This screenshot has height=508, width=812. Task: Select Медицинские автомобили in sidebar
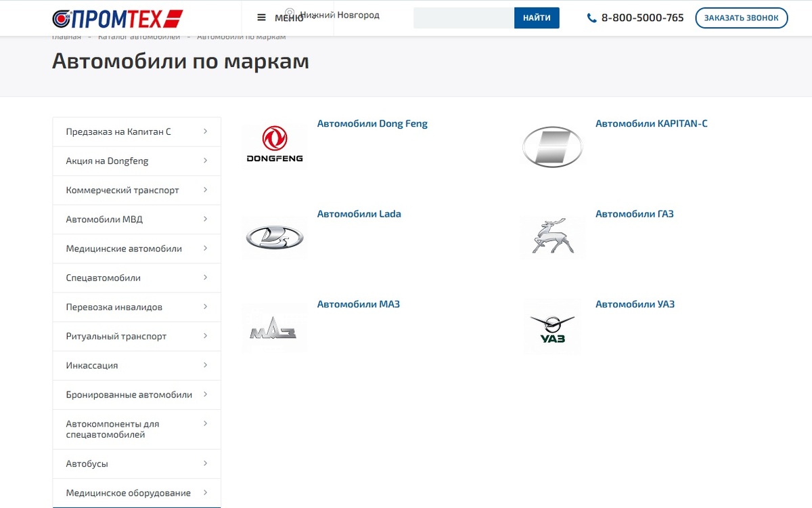tap(137, 249)
